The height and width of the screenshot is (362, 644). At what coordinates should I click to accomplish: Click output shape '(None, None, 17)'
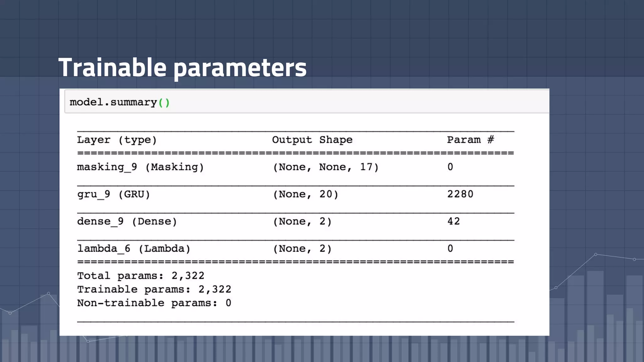coord(326,167)
